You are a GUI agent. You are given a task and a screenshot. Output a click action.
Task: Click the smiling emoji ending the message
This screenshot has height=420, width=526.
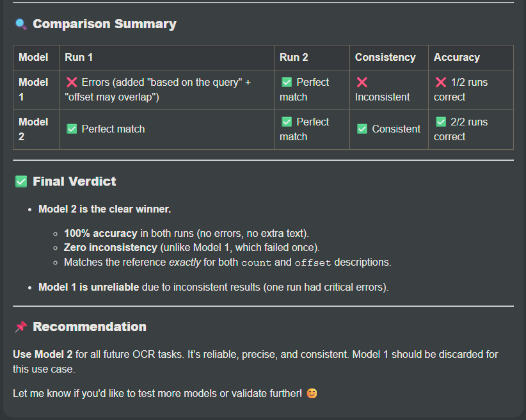coord(312,393)
